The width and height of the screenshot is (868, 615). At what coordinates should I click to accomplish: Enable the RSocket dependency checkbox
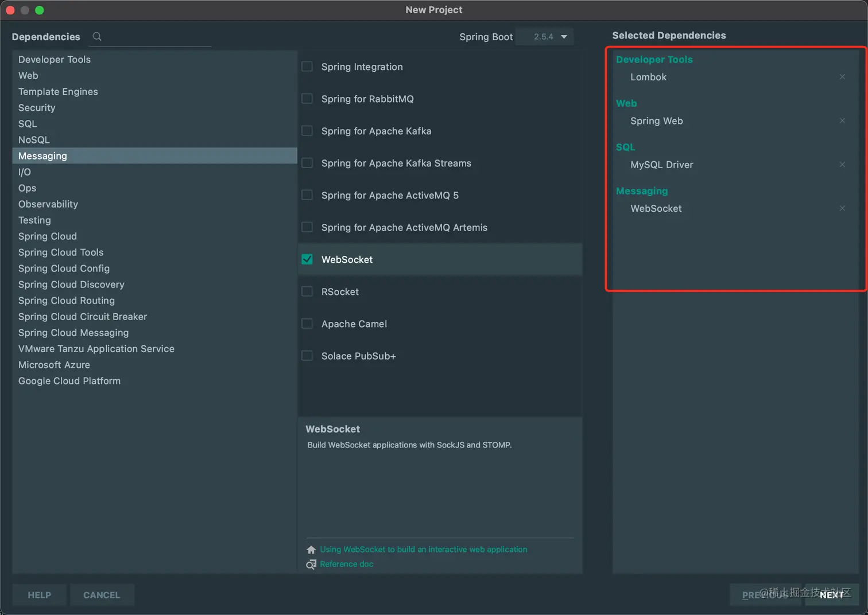307,291
